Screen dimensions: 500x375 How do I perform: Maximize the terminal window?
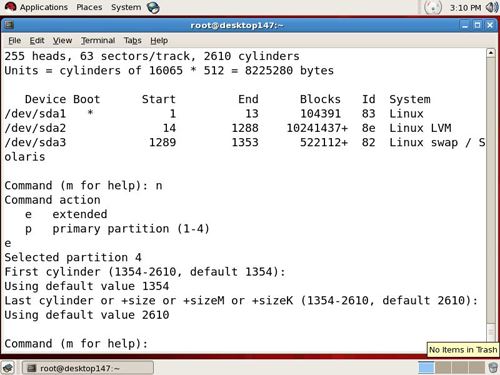[x=478, y=25]
